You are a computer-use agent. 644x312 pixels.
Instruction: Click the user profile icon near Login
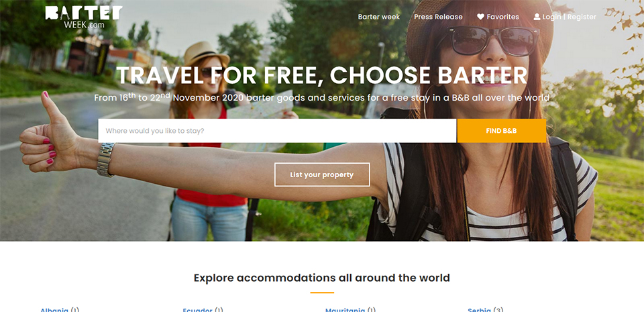[x=537, y=17]
